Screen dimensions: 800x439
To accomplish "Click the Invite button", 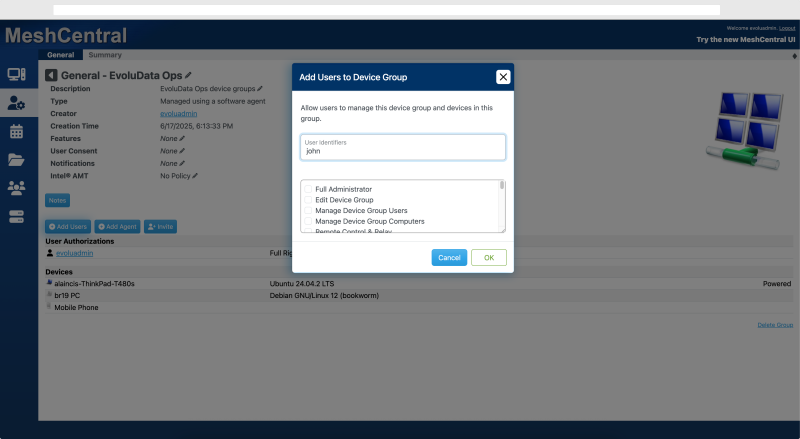I will [160, 227].
